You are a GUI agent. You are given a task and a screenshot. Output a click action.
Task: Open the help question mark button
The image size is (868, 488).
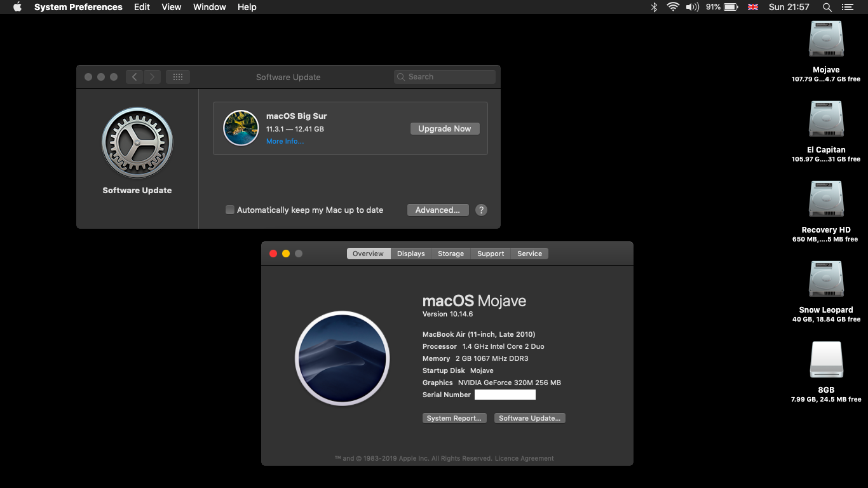(481, 210)
